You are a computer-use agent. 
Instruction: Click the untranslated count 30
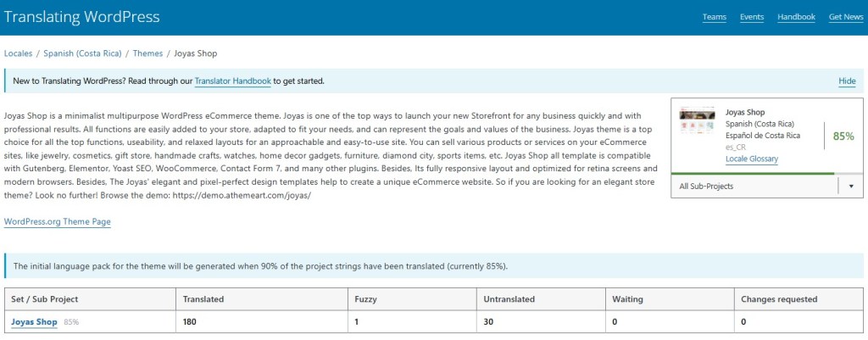tap(489, 322)
